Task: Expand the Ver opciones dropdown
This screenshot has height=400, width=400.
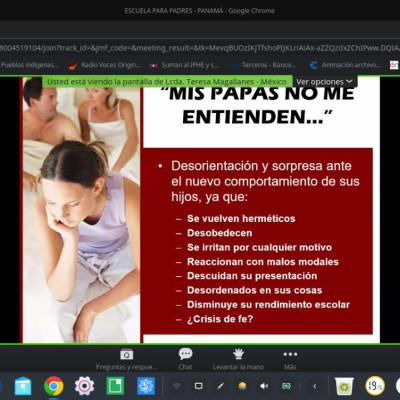Action: pyautogui.click(x=324, y=82)
